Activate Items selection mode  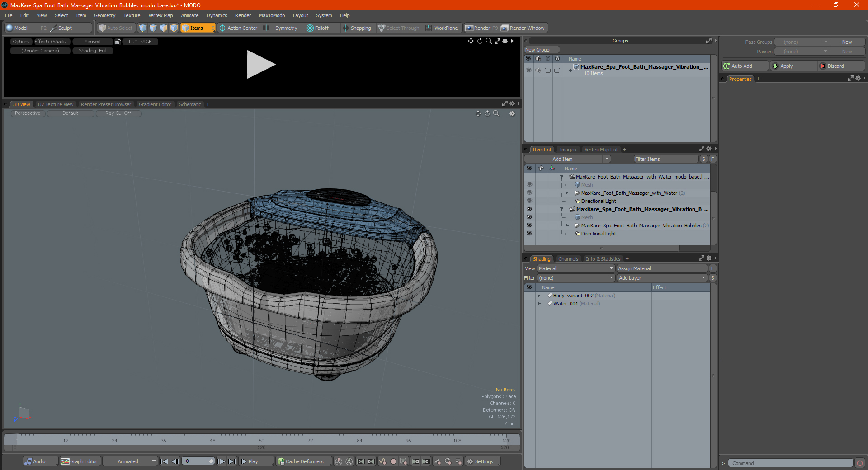click(x=198, y=28)
